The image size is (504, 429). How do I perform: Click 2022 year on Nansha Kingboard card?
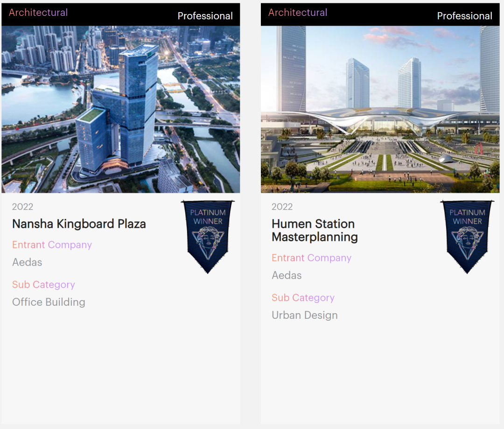pyautogui.click(x=22, y=207)
